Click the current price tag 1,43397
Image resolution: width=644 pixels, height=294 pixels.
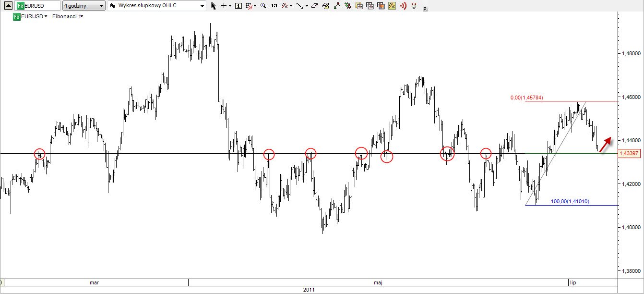click(629, 153)
